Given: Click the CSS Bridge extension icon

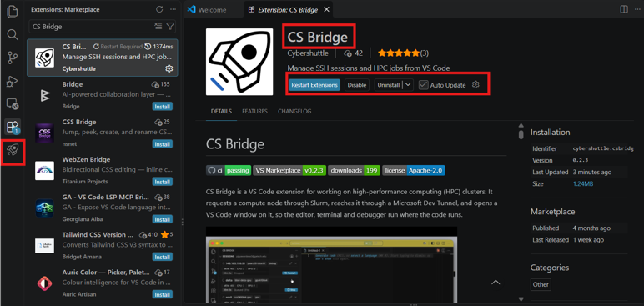Looking at the screenshot, I should [x=44, y=133].
